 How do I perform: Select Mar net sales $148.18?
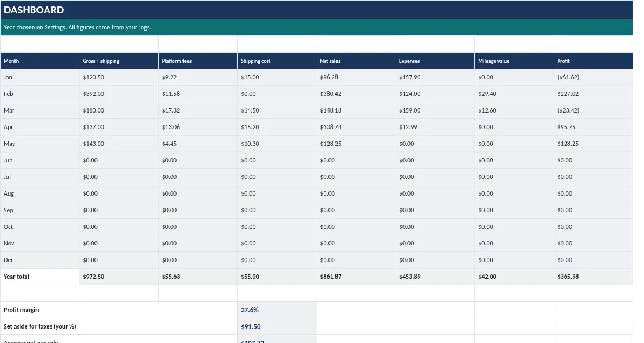[356, 110]
